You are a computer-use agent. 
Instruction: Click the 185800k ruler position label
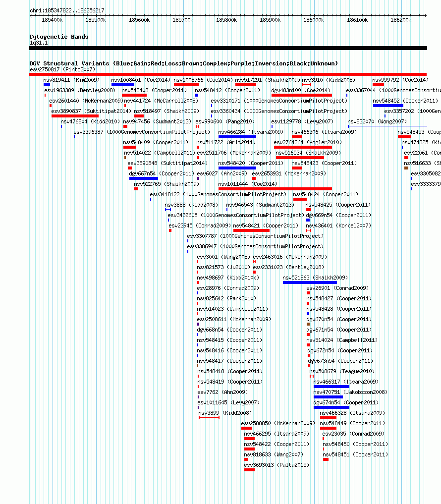point(226,20)
